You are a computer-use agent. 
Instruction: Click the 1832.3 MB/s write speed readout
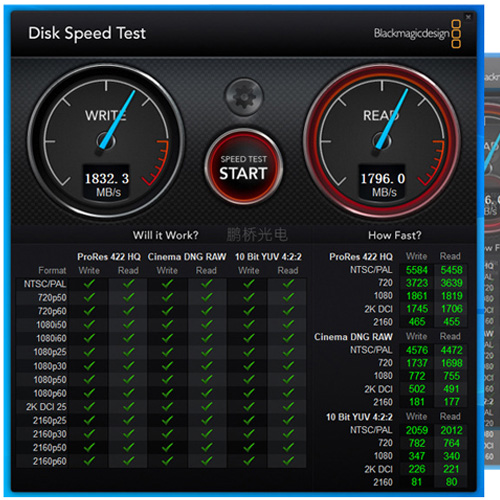coord(106,184)
